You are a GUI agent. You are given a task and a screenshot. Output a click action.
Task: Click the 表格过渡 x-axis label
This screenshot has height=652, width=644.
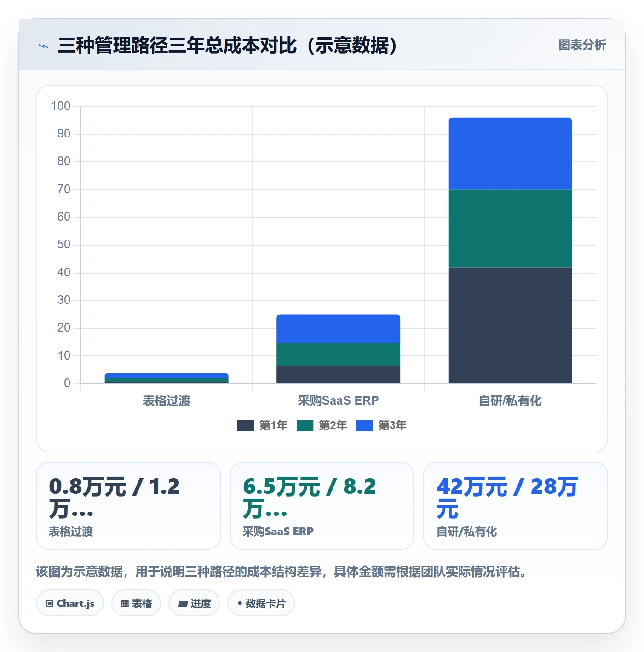coord(167,401)
